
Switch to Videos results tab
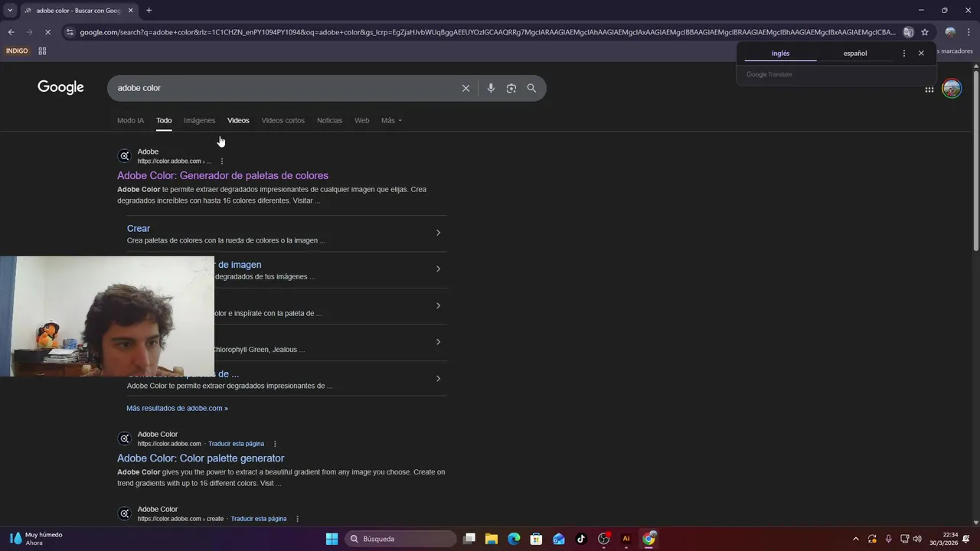click(238, 120)
